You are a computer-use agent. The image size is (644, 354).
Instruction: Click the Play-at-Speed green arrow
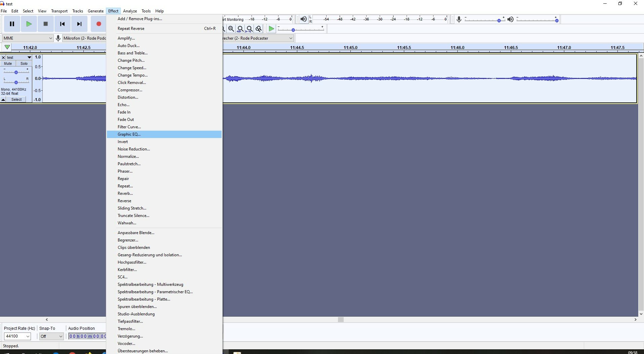(x=271, y=29)
